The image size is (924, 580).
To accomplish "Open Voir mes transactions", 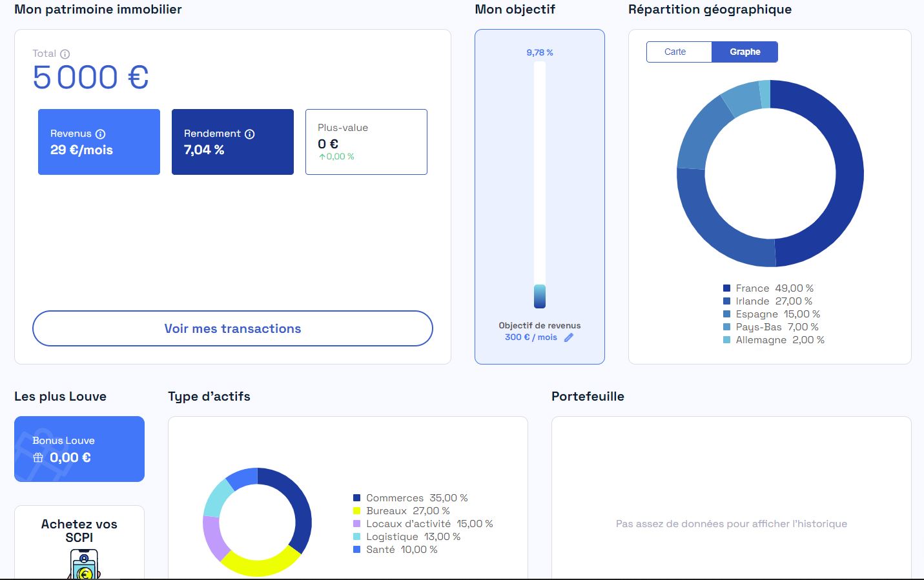I will [x=232, y=328].
